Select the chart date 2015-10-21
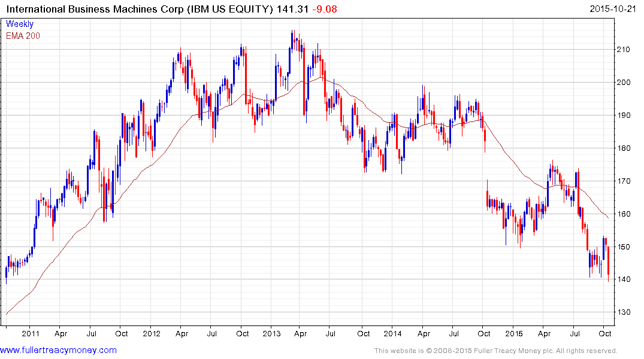 point(613,9)
